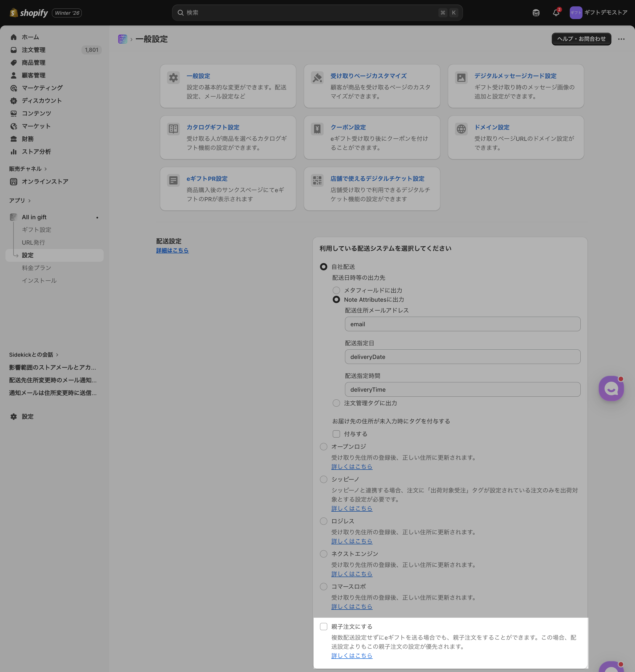Click the クーポン設定 yen coupon icon
The width and height of the screenshot is (635, 672).
pos(317,129)
